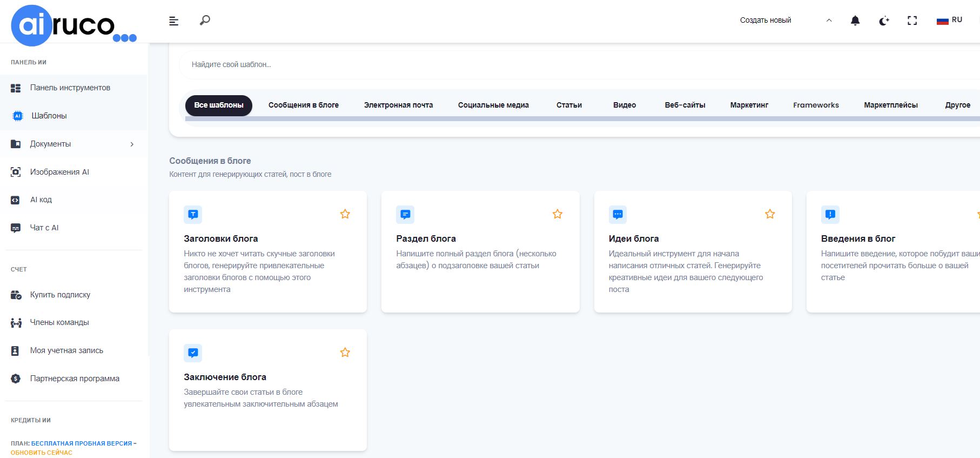The height and width of the screenshot is (458, 980).
Task: Open the Раздел блога template card
Action: click(480, 251)
